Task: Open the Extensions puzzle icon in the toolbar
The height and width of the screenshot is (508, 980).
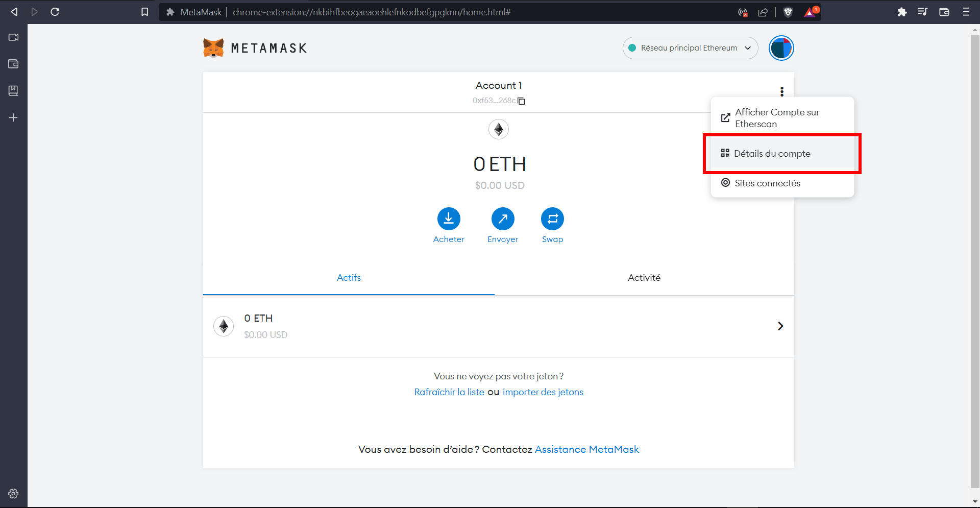Action: click(902, 12)
